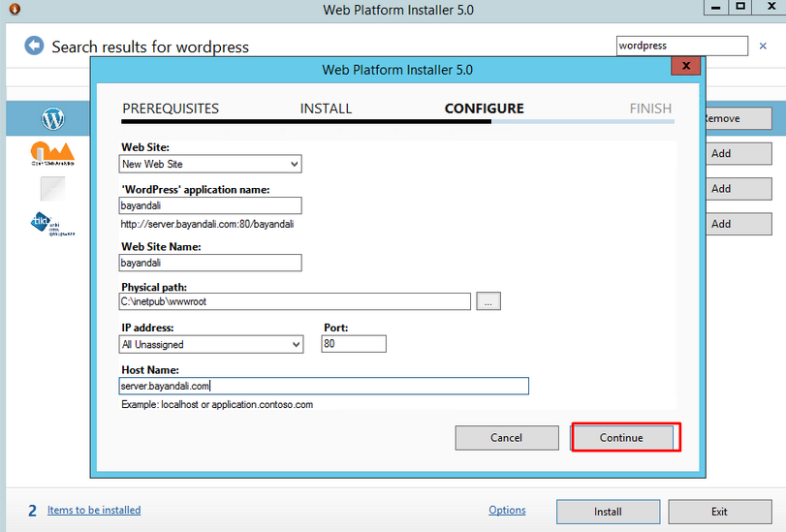Click the Install button at the bottom
Screen dimensions: 786x532
tap(608, 512)
